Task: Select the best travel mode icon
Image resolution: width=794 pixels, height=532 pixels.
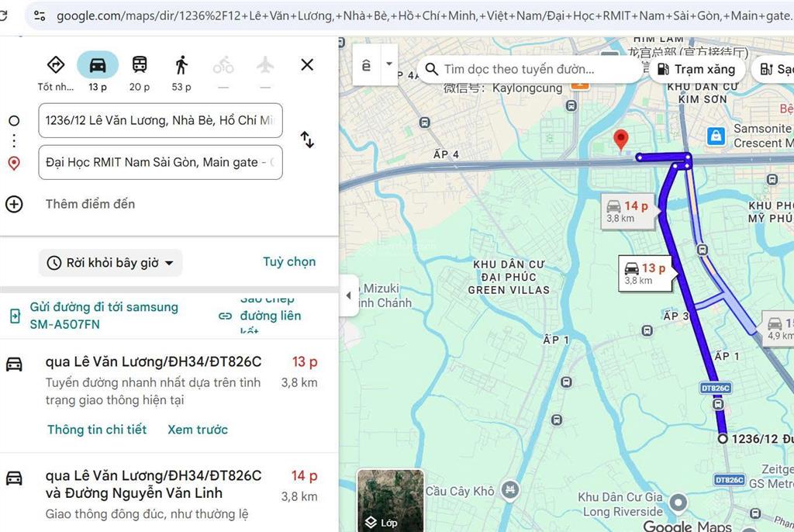Action: 56,65
